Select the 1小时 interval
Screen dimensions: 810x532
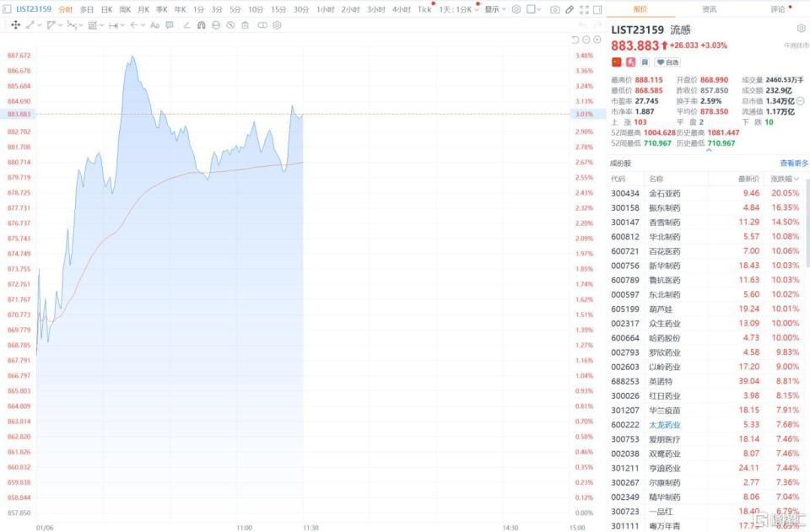(326, 9)
